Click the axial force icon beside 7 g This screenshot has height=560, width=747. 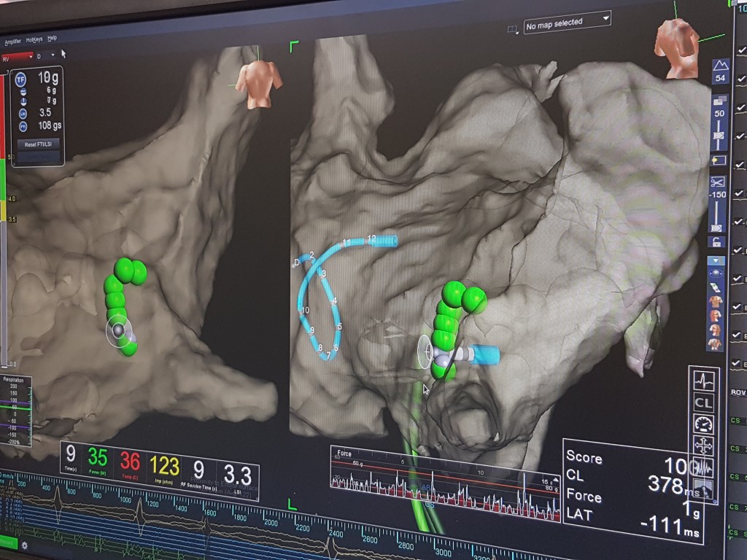[23, 102]
